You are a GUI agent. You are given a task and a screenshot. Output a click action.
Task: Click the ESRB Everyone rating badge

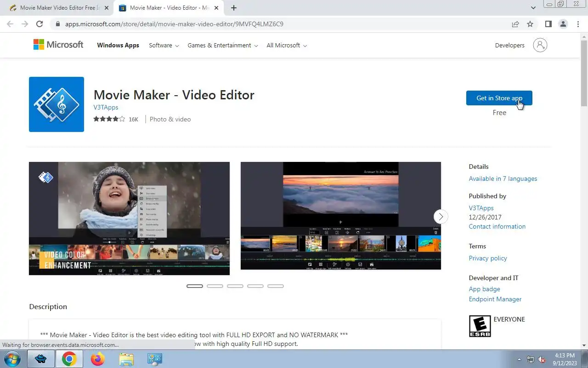coord(480,326)
